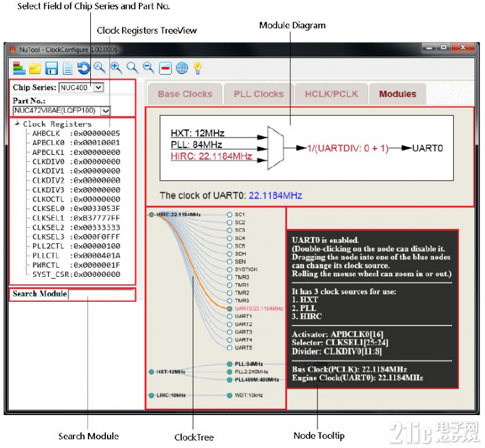The width and height of the screenshot is (485, 448).
Task: Click the blue circular arrow reset icon
Action: 83,68
